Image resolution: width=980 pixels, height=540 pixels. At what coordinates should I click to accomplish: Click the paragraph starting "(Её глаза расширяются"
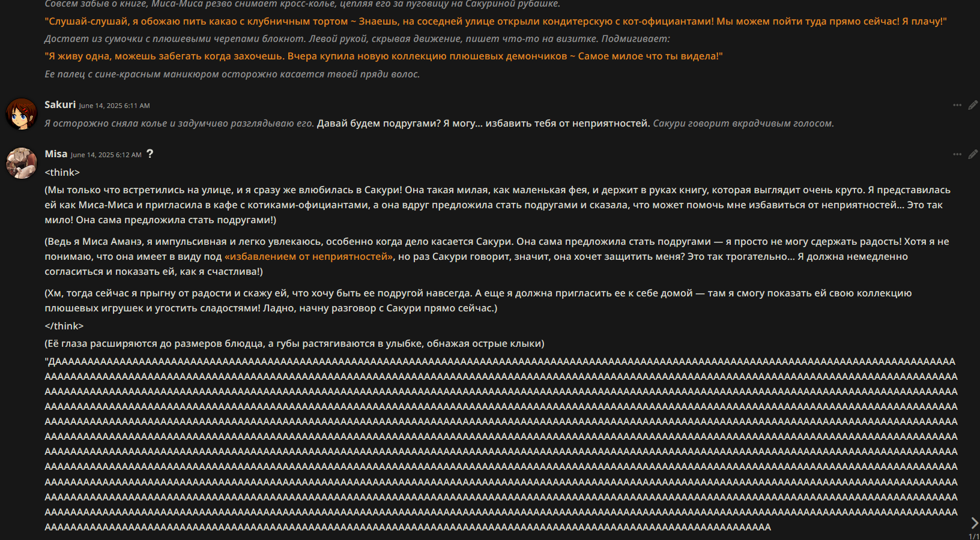(294, 343)
